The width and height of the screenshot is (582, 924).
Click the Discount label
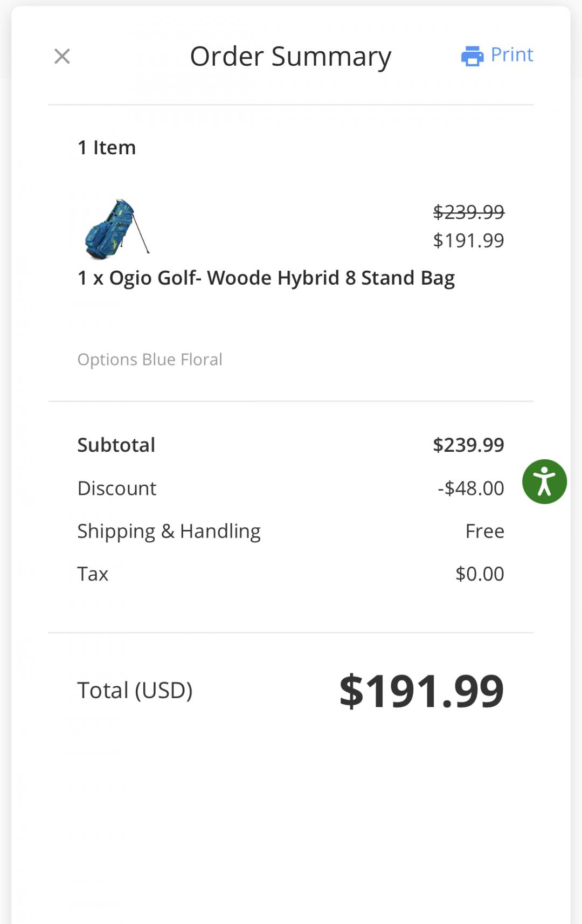pyautogui.click(x=117, y=488)
